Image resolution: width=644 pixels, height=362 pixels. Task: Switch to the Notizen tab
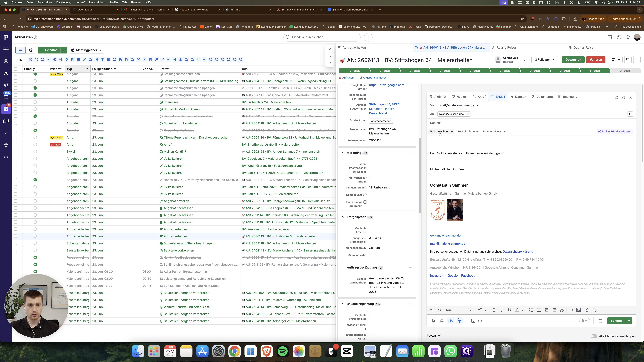[x=459, y=97]
